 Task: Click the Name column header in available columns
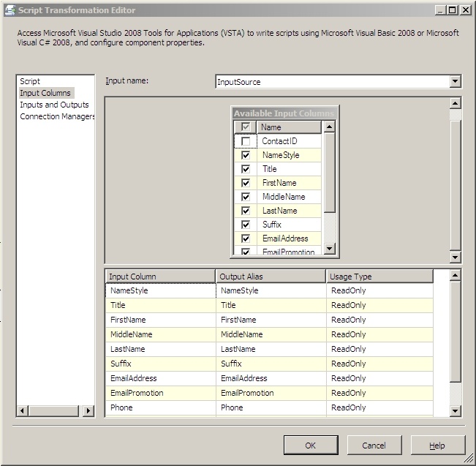click(x=289, y=127)
